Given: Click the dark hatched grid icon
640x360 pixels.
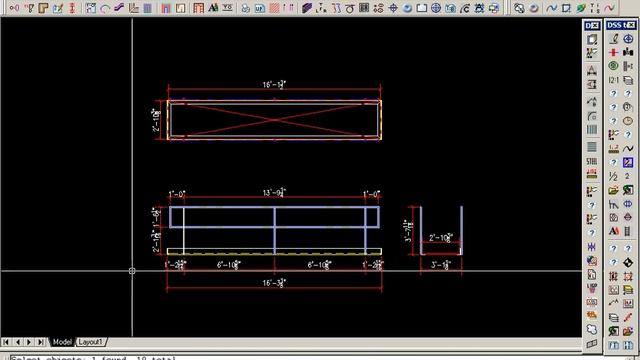Looking at the screenshot, I should (x=364, y=8).
